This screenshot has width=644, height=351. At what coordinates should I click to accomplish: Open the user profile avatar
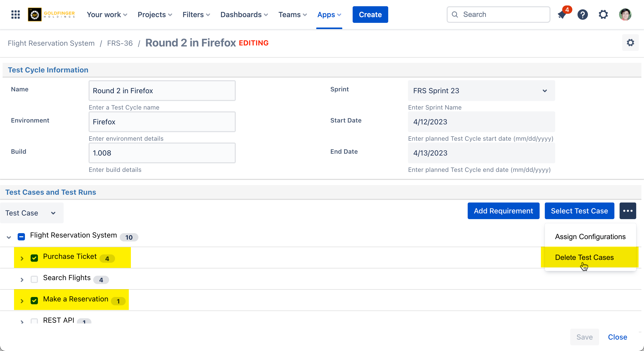pyautogui.click(x=625, y=15)
